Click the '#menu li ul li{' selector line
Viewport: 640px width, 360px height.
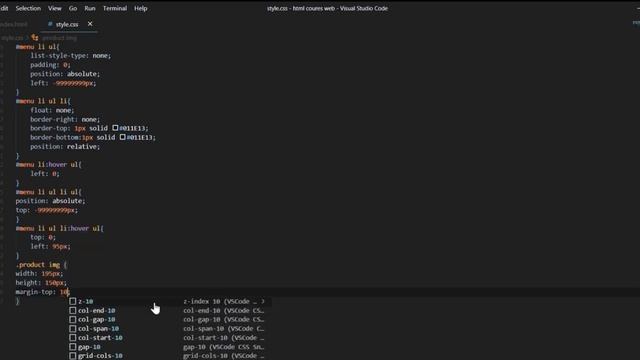[43, 101]
